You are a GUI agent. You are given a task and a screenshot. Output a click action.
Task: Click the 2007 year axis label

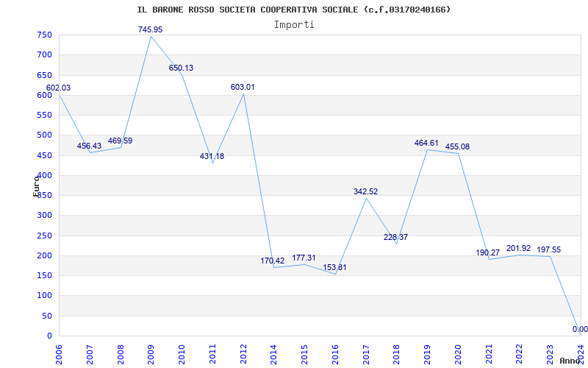click(x=90, y=355)
